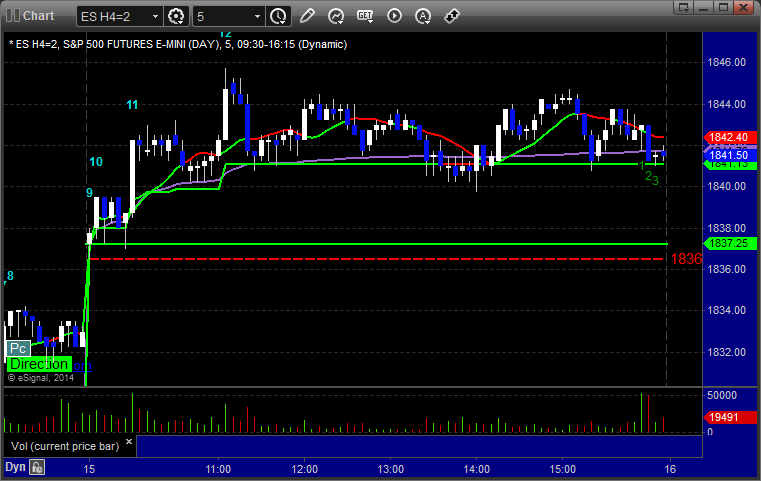Click the red 1842.40 price marker
The width and height of the screenshot is (761, 481).
[x=729, y=137]
